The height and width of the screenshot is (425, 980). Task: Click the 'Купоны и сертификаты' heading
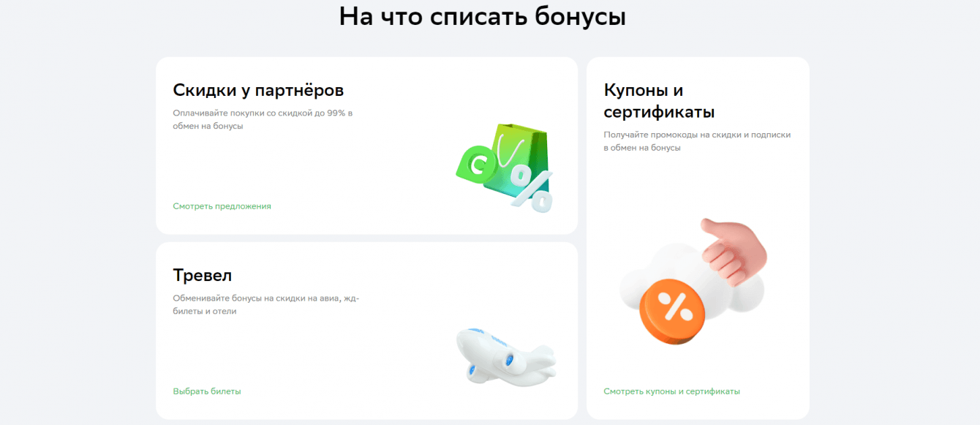(x=659, y=101)
